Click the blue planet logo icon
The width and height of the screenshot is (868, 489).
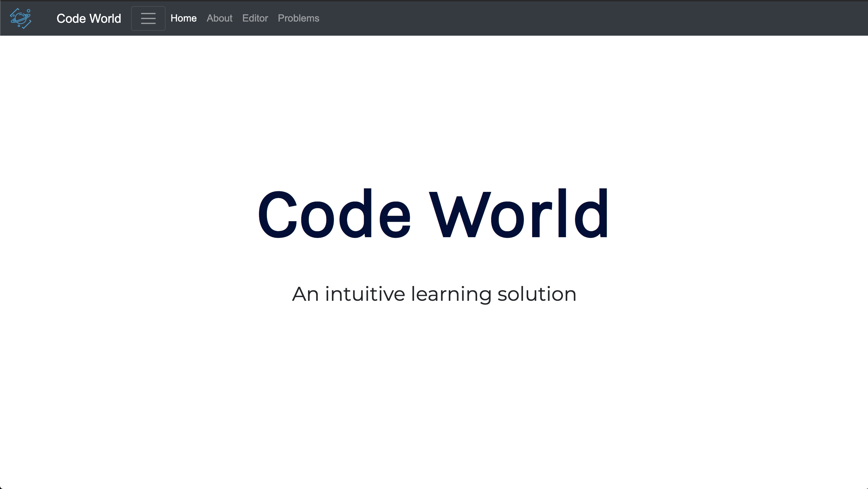tap(21, 18)
